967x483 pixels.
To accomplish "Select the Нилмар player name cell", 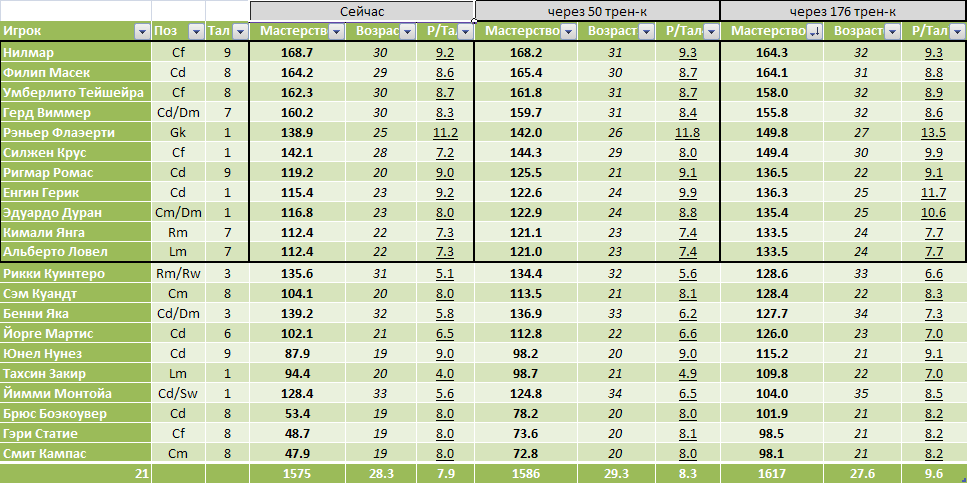I will click(x=76, y=52).
